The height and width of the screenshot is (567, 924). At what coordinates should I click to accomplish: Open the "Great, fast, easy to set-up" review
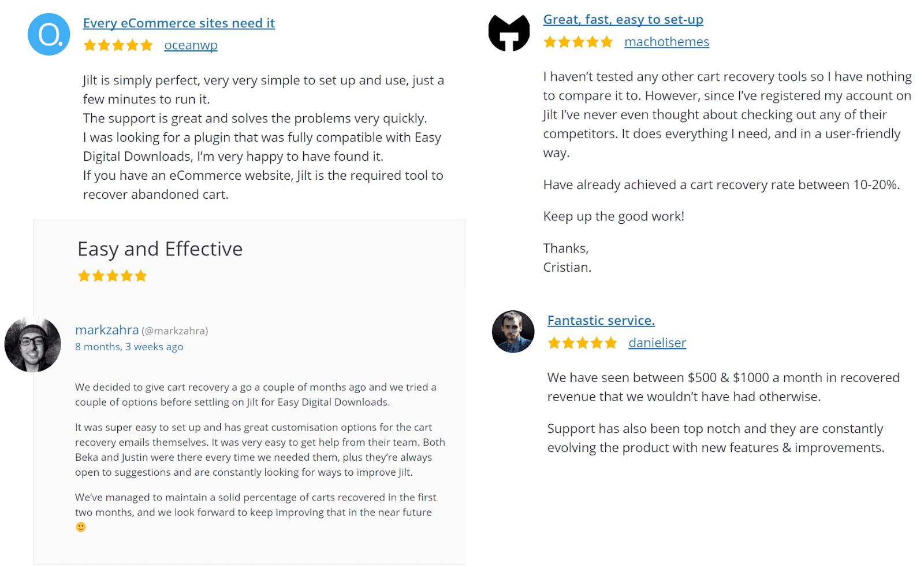coord(623,20)
